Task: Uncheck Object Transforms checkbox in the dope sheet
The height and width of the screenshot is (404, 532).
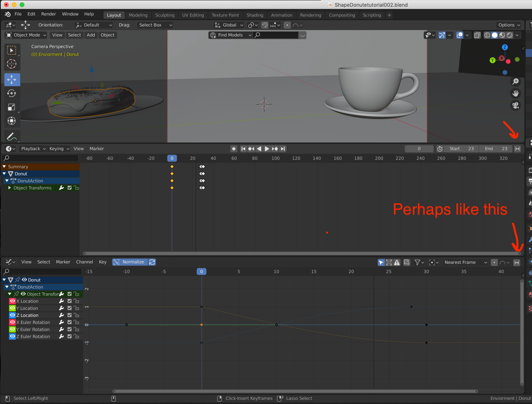Action: pyautogui.click(x=70, y=188)
